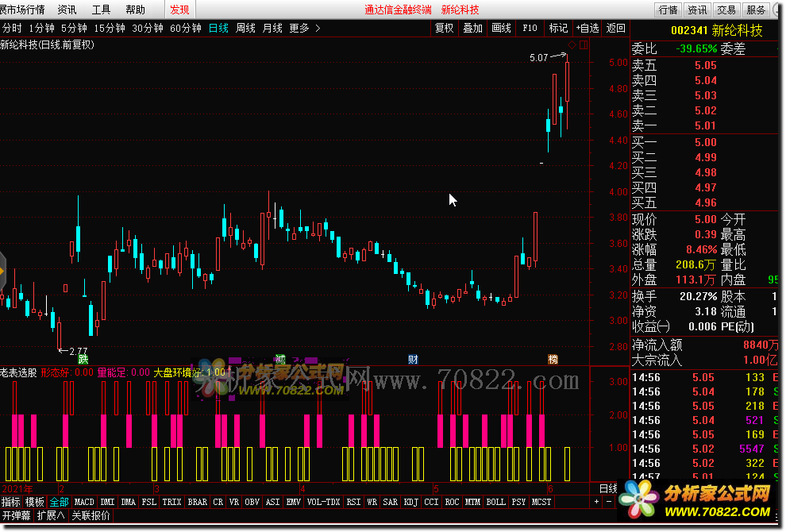
Task: Click the 关联报价 related quotes button
Action: pyautogui.click(x=91, y=515)
